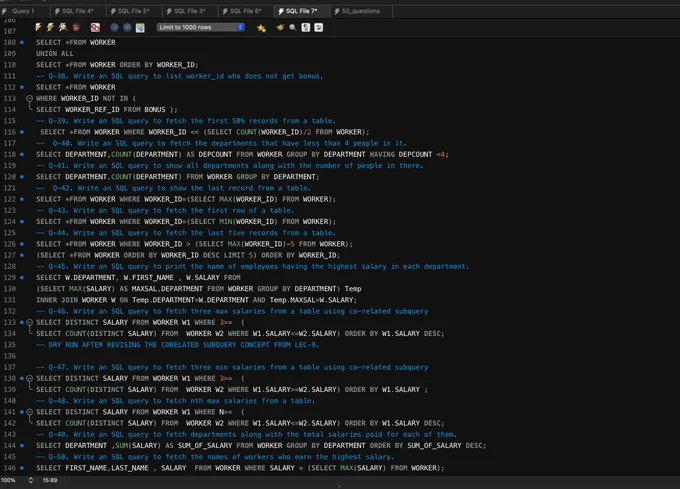Click the Q-47 three min salaries comment
This screenshot has height=489, width=680.
pyautogui.click(x=232, y=367)
